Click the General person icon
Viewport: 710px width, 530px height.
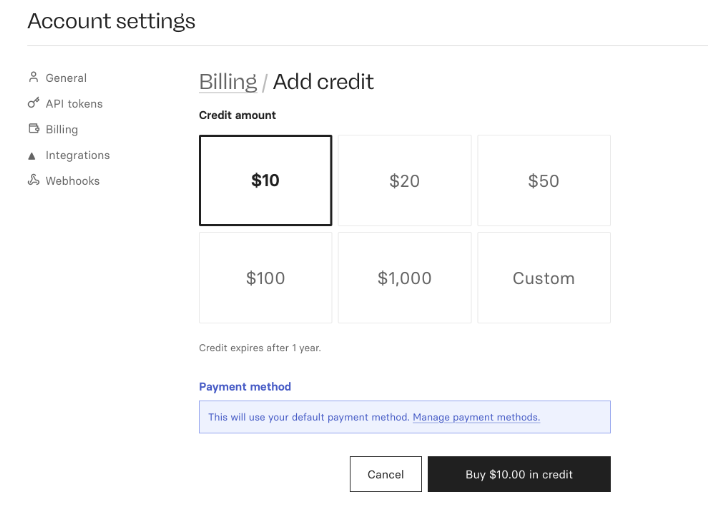33,77
